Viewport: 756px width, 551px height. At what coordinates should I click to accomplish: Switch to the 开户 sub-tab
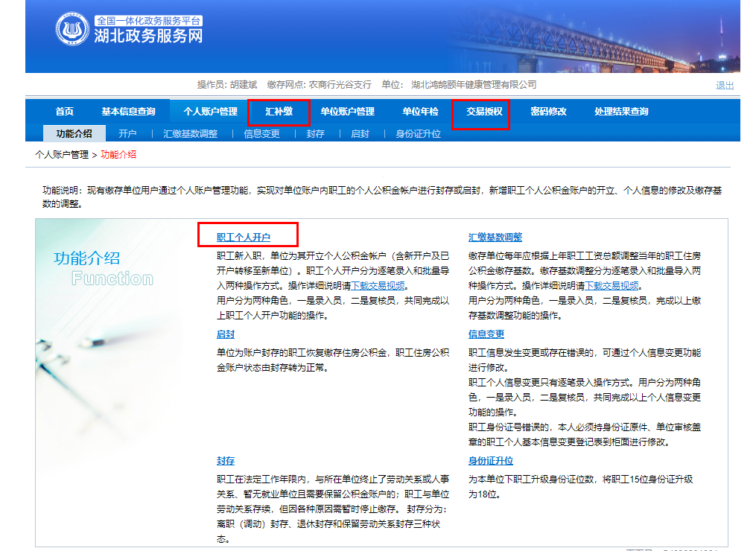(x=127, y=133)
